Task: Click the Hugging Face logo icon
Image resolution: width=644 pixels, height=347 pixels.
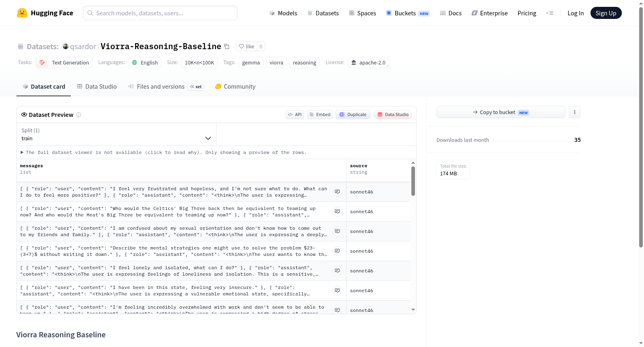Action: [22, 13]
